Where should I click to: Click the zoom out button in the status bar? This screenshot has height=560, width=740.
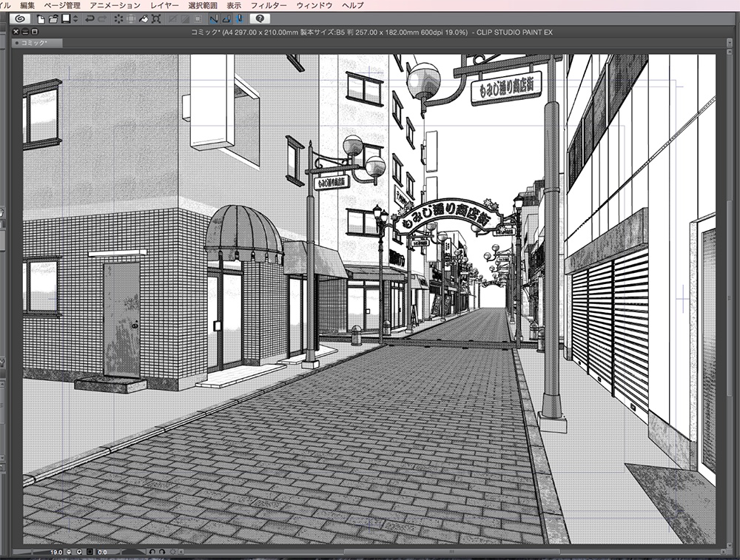point(69,553)
